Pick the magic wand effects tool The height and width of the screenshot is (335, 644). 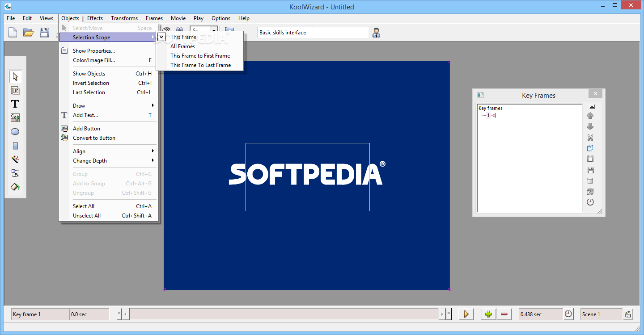pyautogui.click(x=15, y=159)
